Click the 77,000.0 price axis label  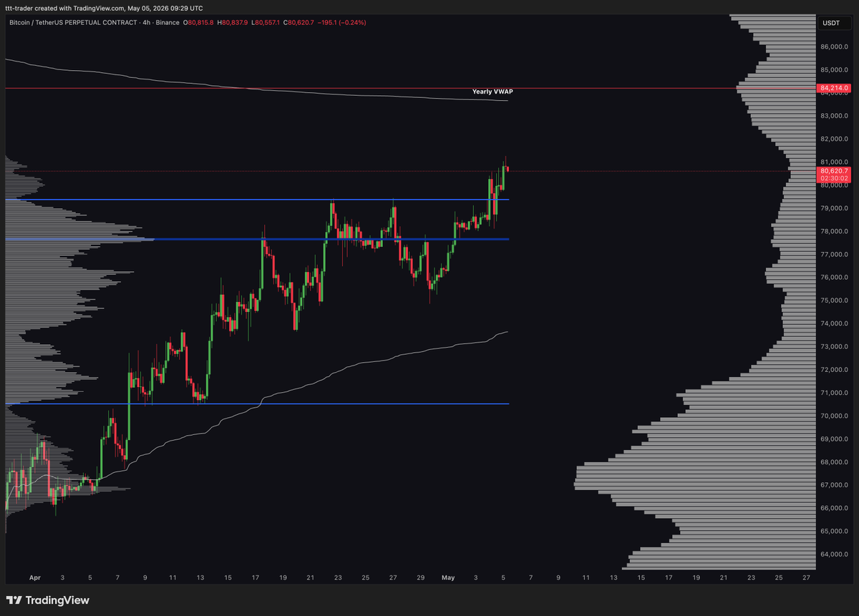[x=835, y=254]
